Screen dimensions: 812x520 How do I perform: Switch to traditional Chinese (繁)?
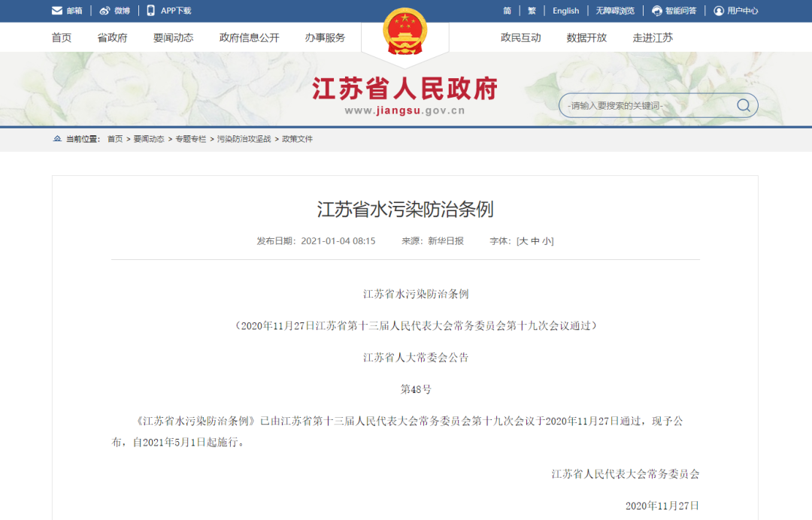532,11
